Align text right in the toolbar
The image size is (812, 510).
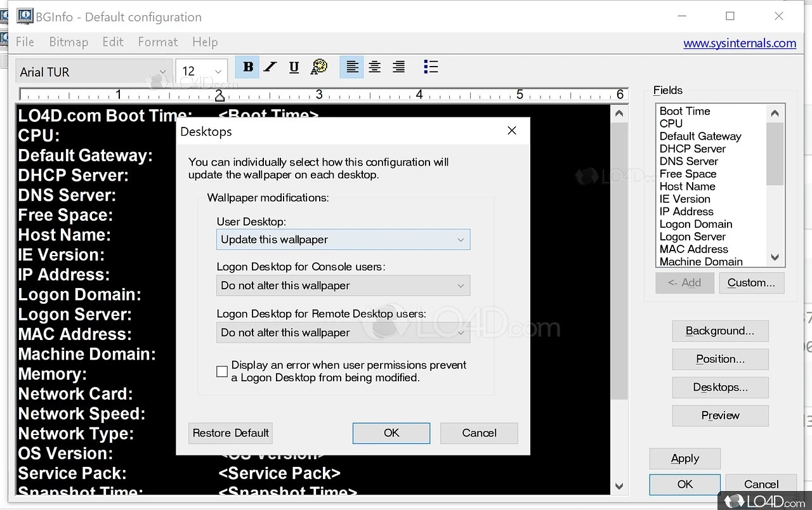[x=398, y=67]
